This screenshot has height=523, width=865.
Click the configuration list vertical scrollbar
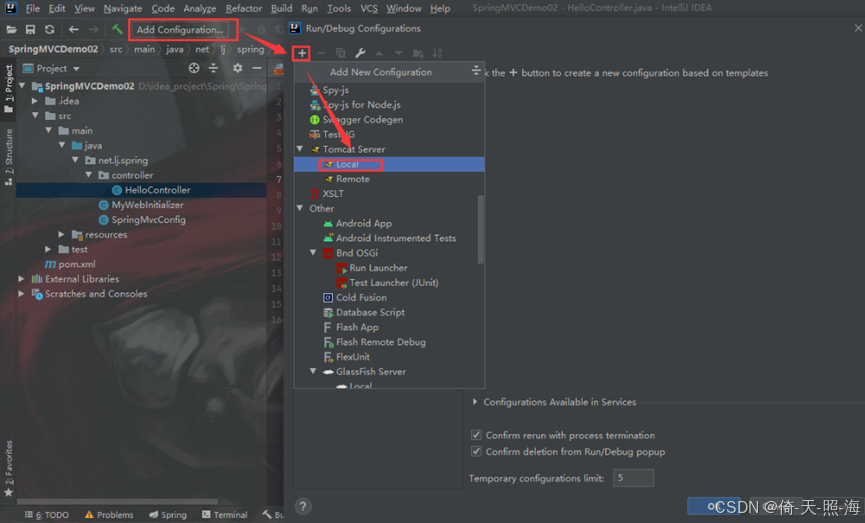(480, 229)
